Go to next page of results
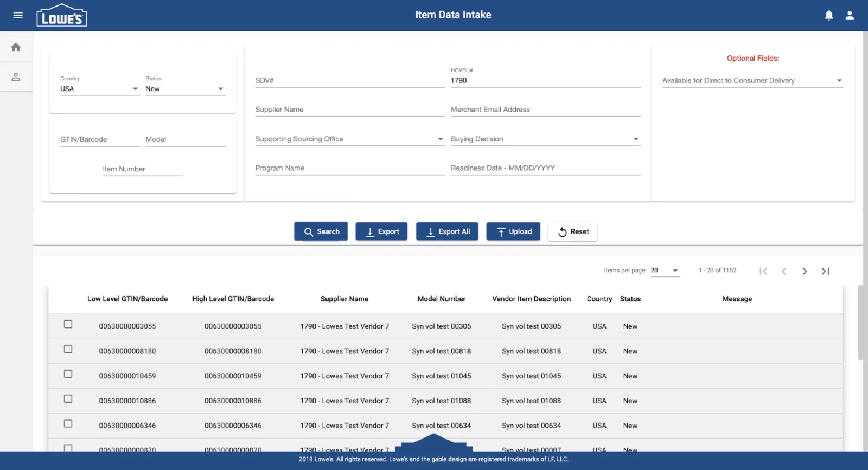 point(805,271)
